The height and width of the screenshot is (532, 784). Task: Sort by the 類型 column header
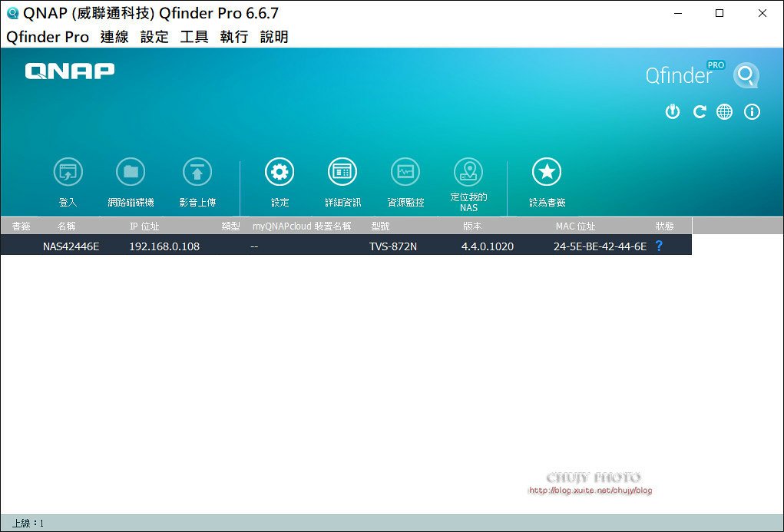pyautogui.click(x=230, y=226)
